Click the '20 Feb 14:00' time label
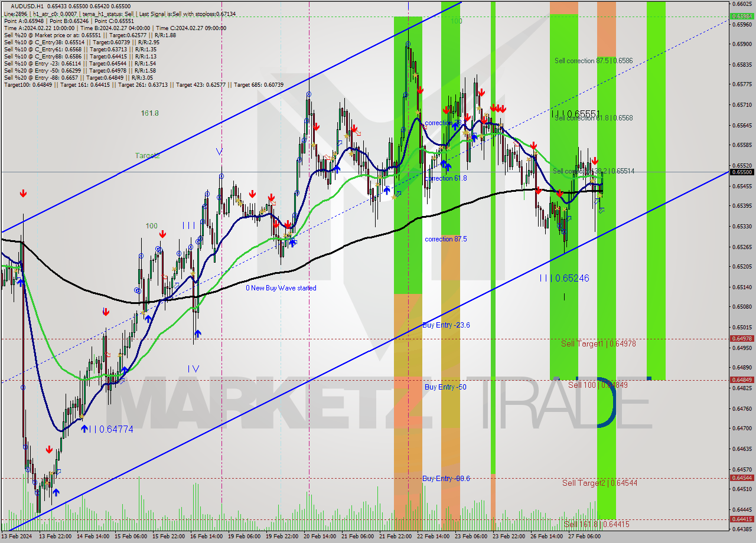Screen dimensions: 756x543 tap(321, 537)
